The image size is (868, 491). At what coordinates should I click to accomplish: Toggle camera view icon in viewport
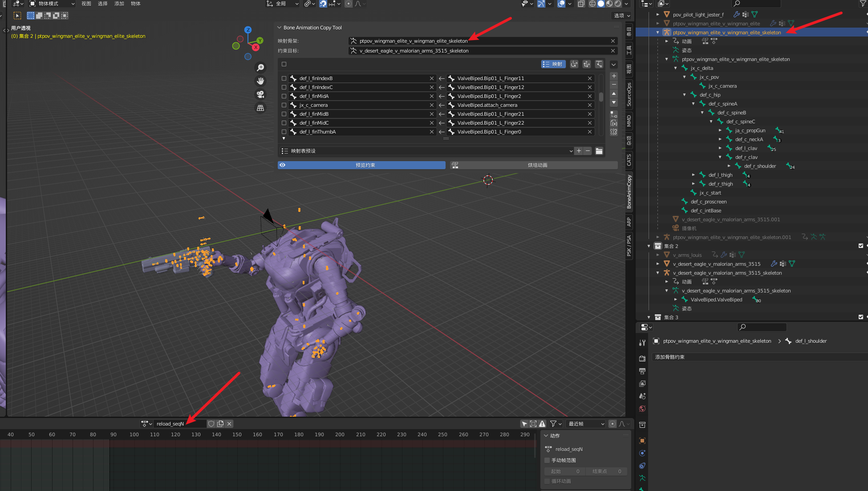[260, 94]
